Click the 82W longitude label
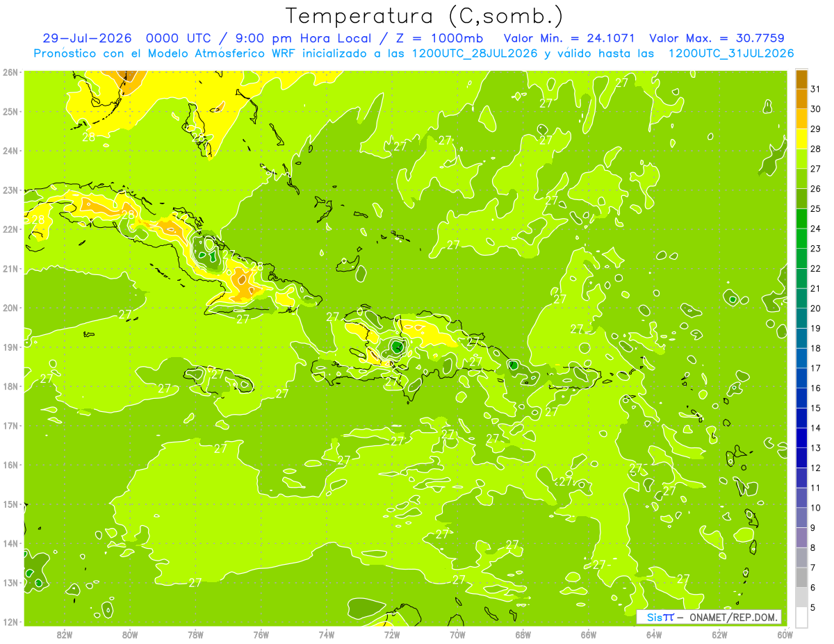 pyautogui.click(x=65, y=634)
